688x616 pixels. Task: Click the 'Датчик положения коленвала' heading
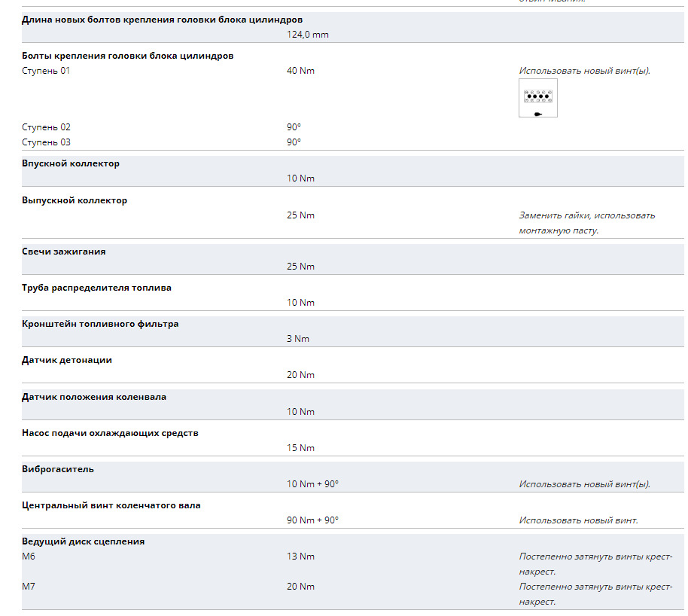coord(94,397)
